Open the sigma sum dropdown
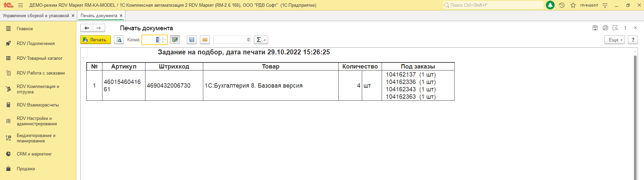Image resolution: width=644 pixels, height=180 pixels. [x=261, y=40]
